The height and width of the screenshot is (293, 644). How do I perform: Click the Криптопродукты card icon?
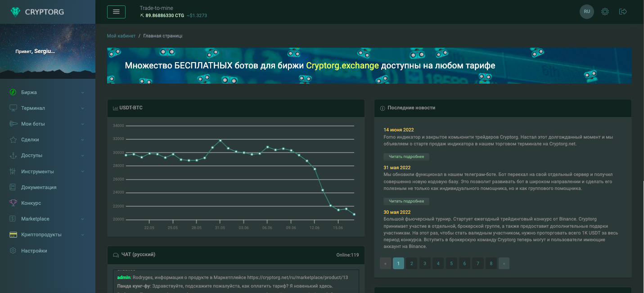coord(13,234)
